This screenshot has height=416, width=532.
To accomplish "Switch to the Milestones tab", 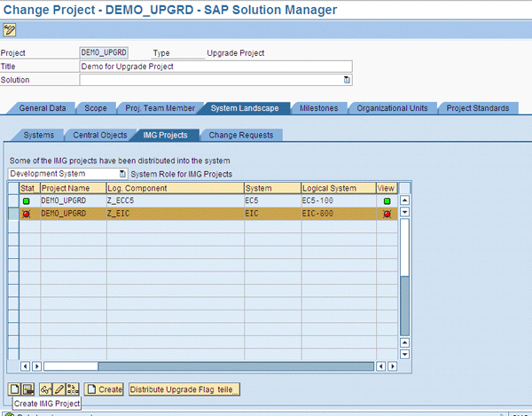I will 319,108.
